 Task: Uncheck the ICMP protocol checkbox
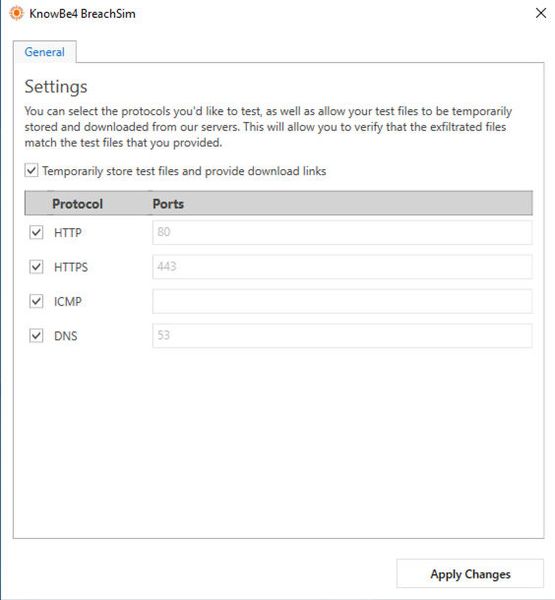36,301
